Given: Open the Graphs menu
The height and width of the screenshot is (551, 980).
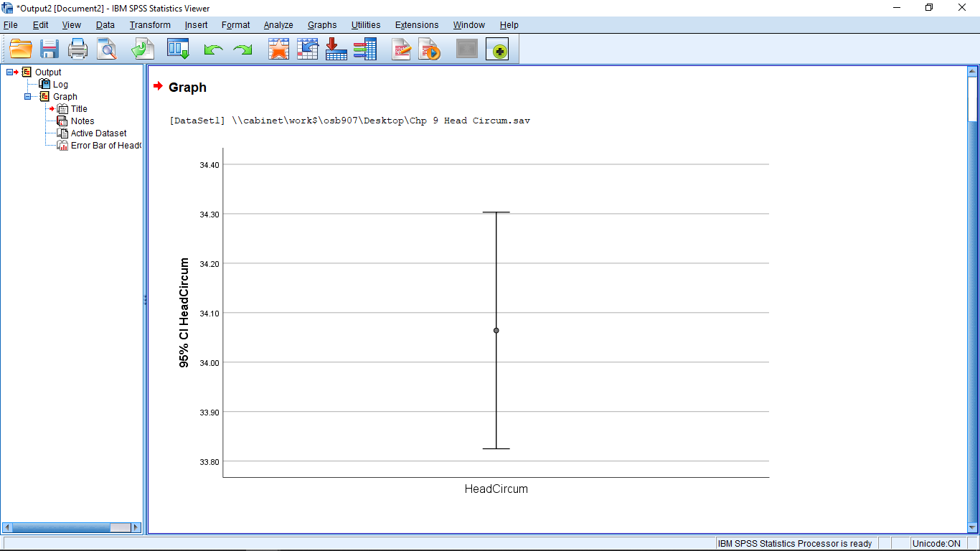Looking at the screenshot, I should (x=322, y=25).
